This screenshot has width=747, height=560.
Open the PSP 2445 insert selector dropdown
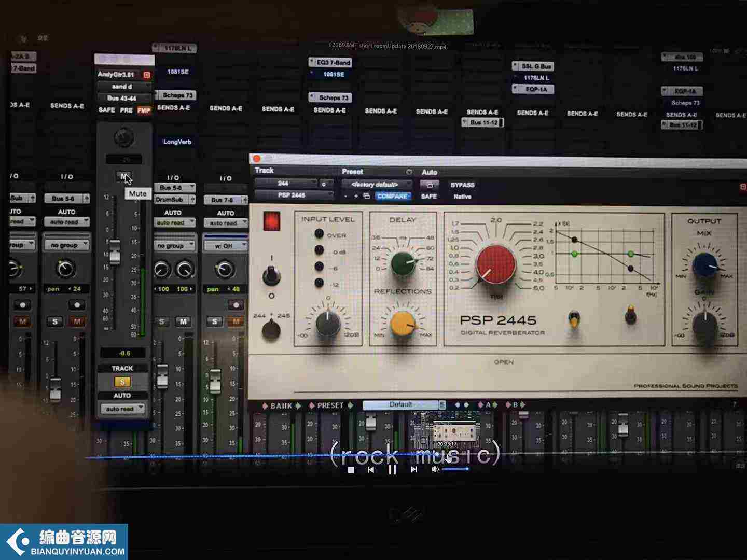pyautogui.click(x=293, y=195)
